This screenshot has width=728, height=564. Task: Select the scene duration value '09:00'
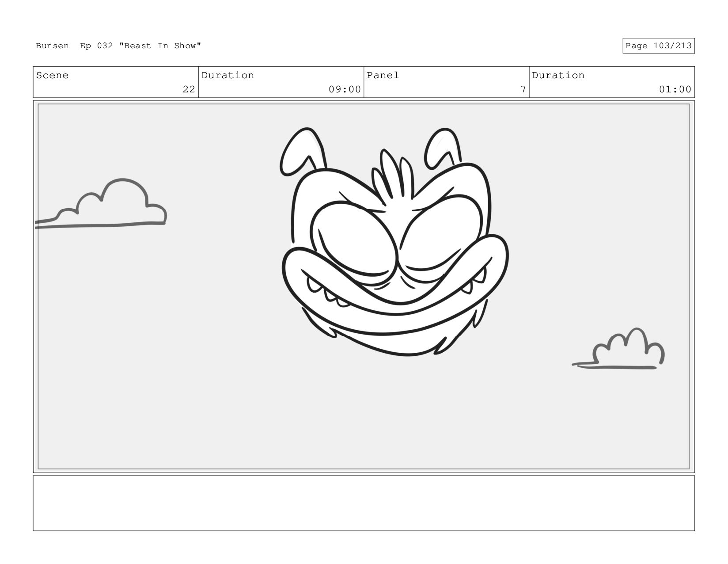pos(345,89)
